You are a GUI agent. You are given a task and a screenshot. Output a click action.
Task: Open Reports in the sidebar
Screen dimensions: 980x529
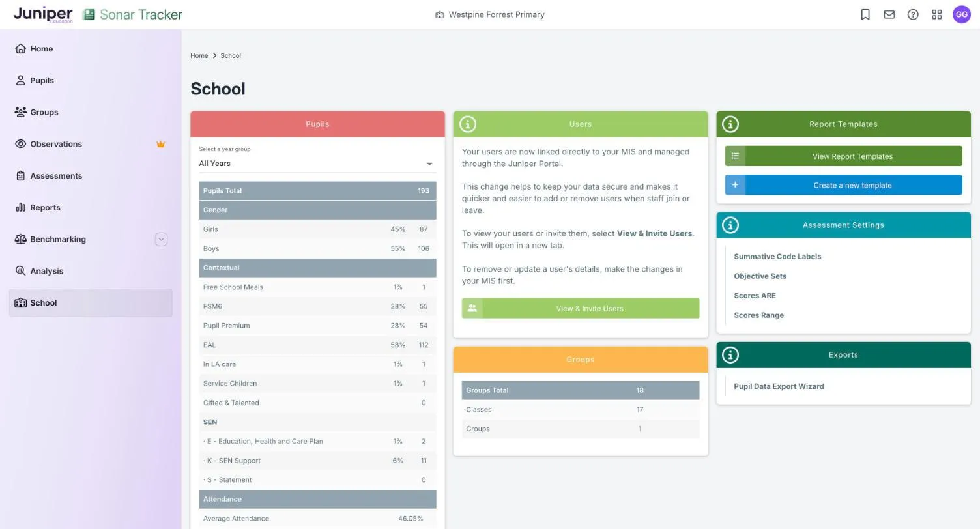(x=91, y=208)
